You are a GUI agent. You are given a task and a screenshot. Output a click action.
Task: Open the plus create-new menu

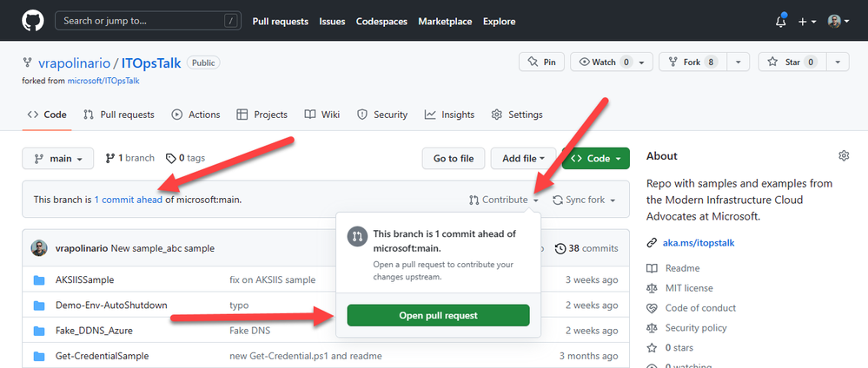click(807, 22)
